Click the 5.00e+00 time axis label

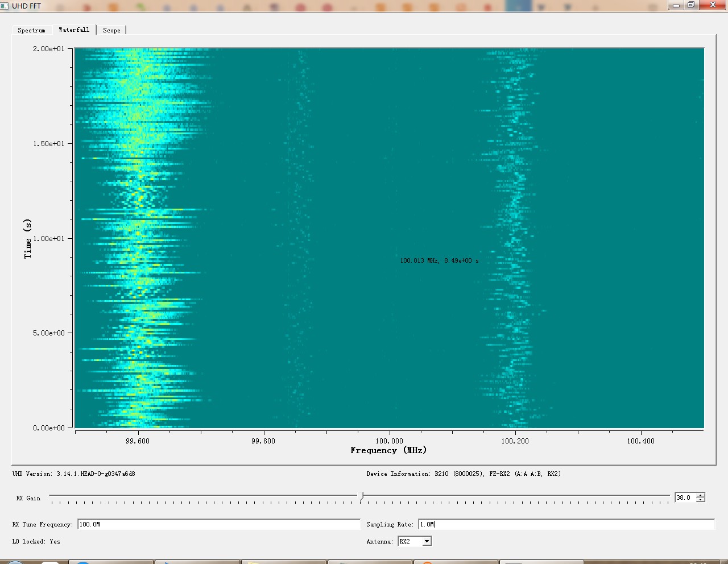[x=49, y=333]
